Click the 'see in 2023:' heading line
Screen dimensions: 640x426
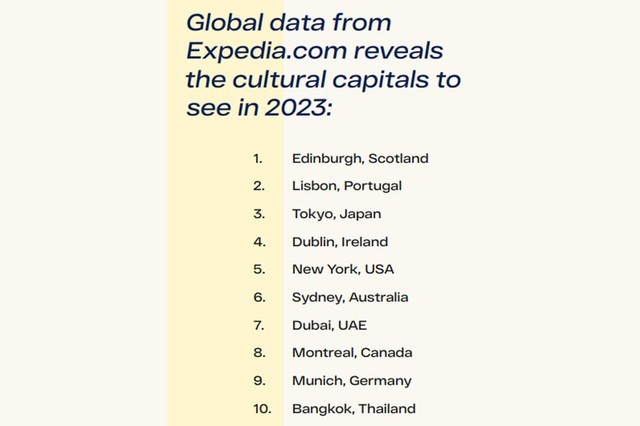pyautogui.click(x=258, y=108)
